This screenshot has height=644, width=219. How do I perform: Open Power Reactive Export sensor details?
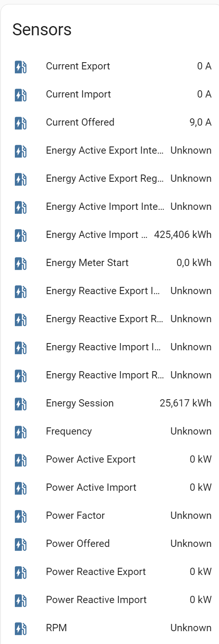[109, 572]
